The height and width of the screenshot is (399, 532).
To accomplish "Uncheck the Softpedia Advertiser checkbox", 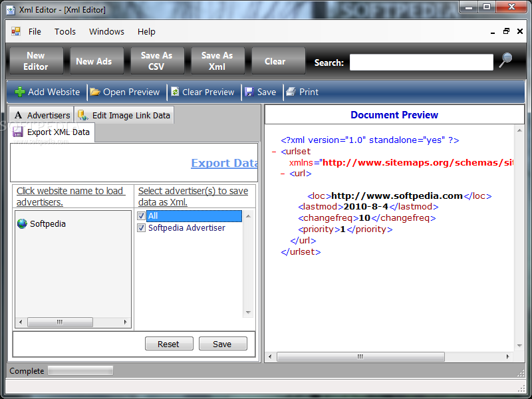I will tap(141, 227).
